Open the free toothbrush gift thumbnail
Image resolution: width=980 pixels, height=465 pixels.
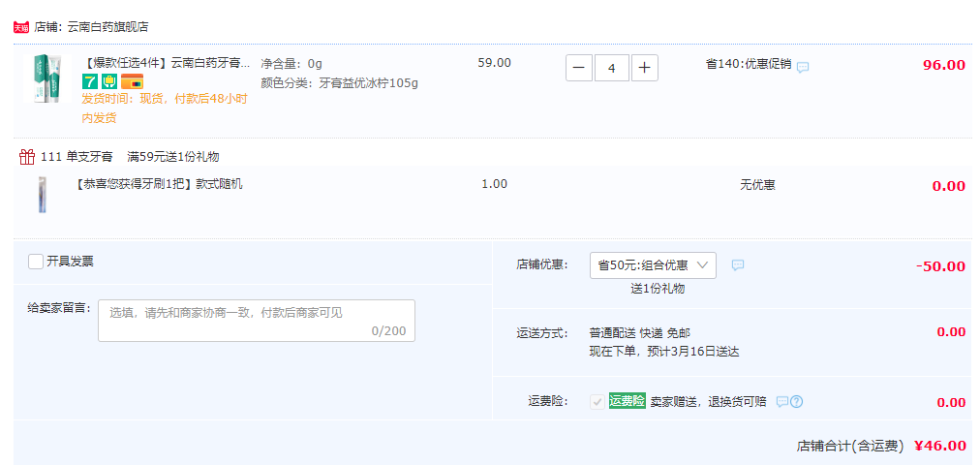pyautogui.click(x=43, y=195)
